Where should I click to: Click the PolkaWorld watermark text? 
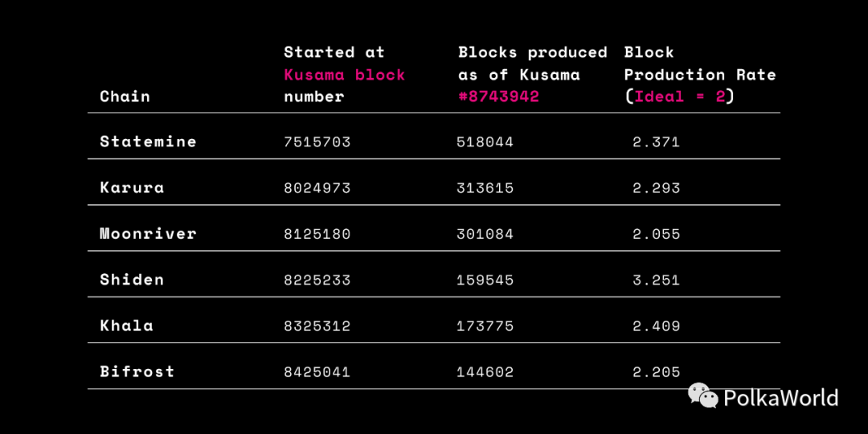(x=780, y=398)
